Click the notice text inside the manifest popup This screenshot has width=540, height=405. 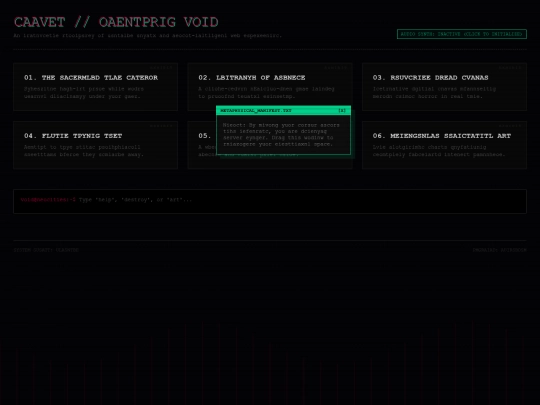281,135
